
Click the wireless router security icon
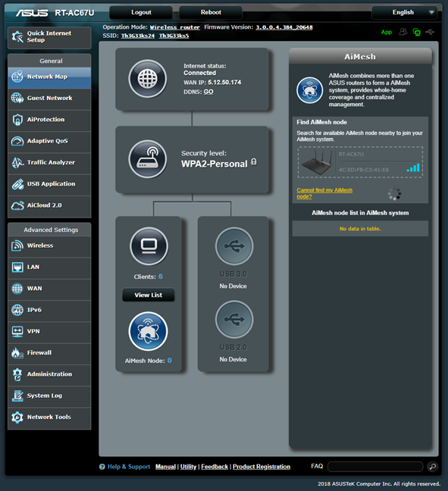tap(148, 159)
